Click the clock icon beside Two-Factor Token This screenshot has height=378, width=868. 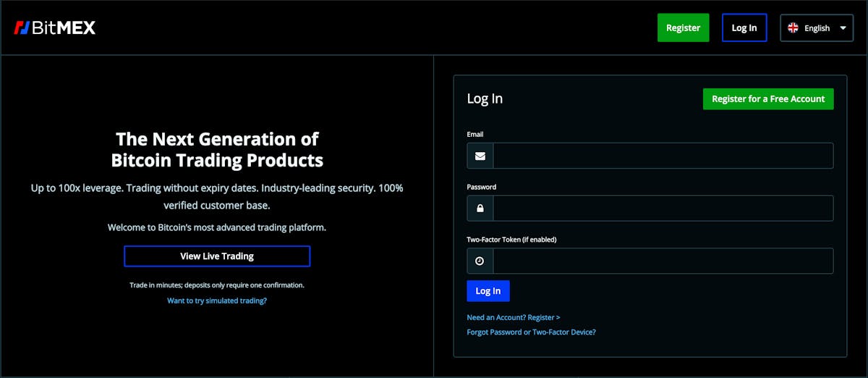(x=480, y=261)
